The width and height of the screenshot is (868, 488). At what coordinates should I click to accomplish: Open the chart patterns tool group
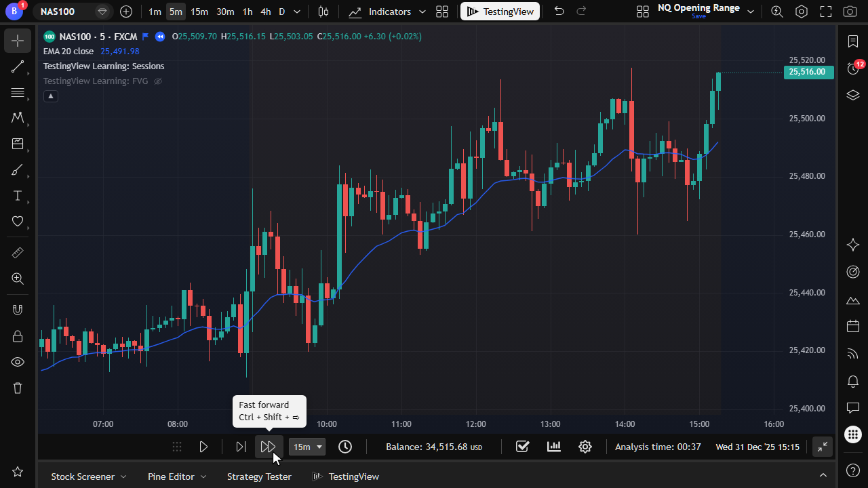[x=18, y=118]
